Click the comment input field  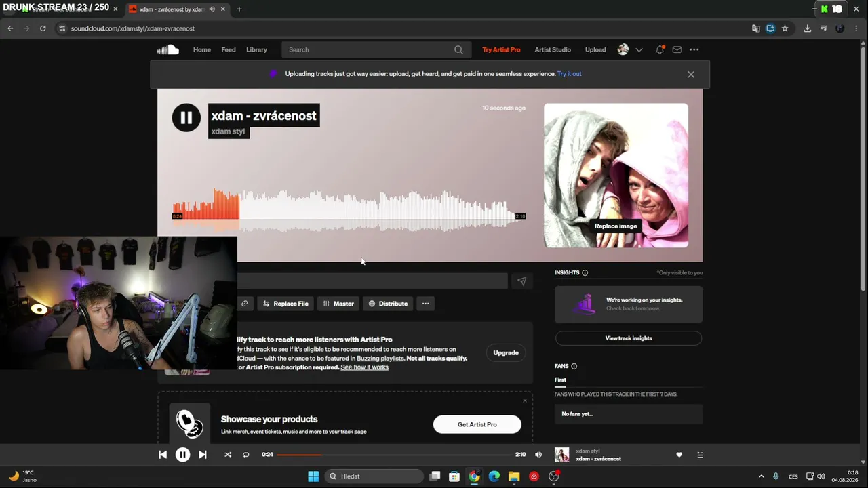click(x=372, y=281)
